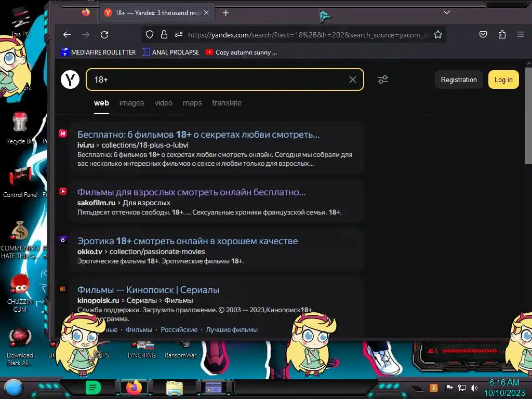Click the kinopoisk result favicon
Screen dimensions: 532x399
[x=63, y=289]
